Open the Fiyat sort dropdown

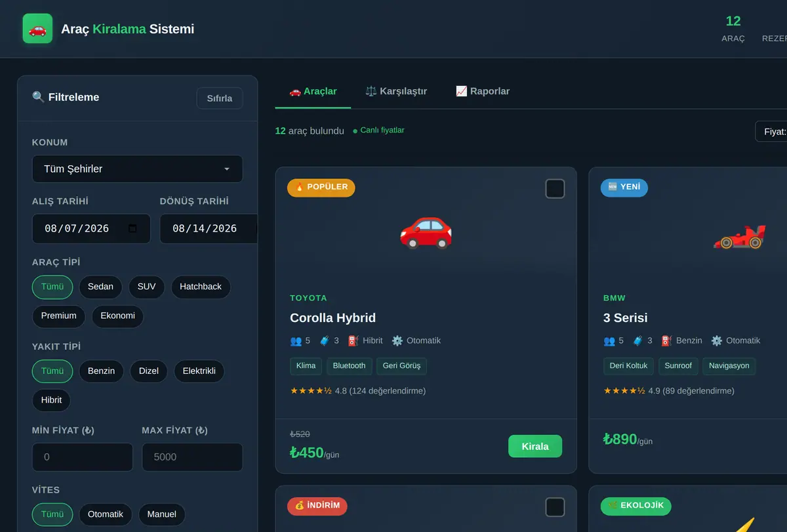(x=771, y=131)
